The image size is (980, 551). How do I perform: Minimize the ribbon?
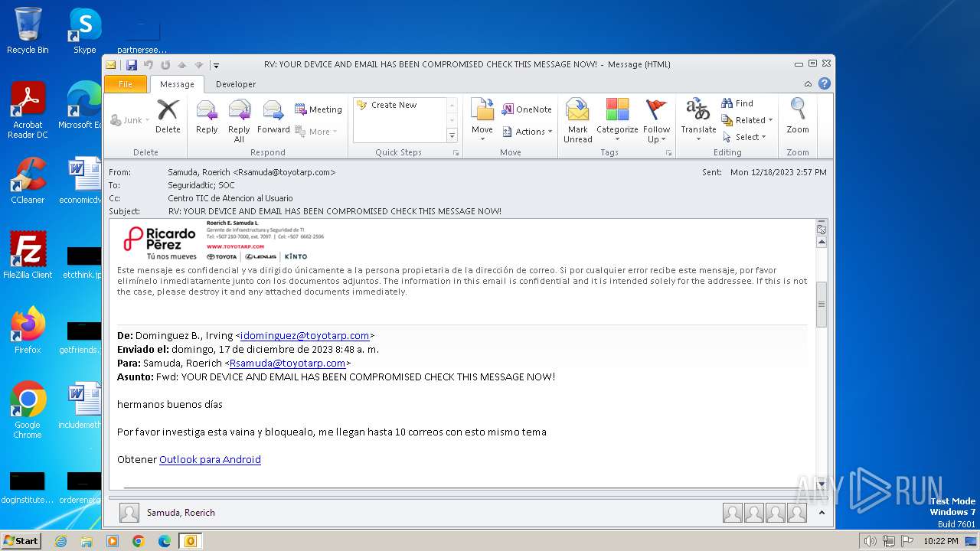[808, 83]
